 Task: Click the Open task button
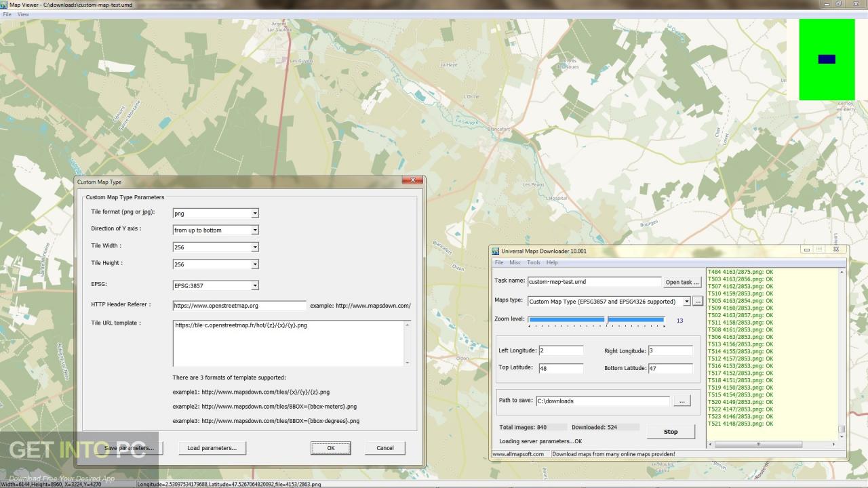click(x=682, y=282)
